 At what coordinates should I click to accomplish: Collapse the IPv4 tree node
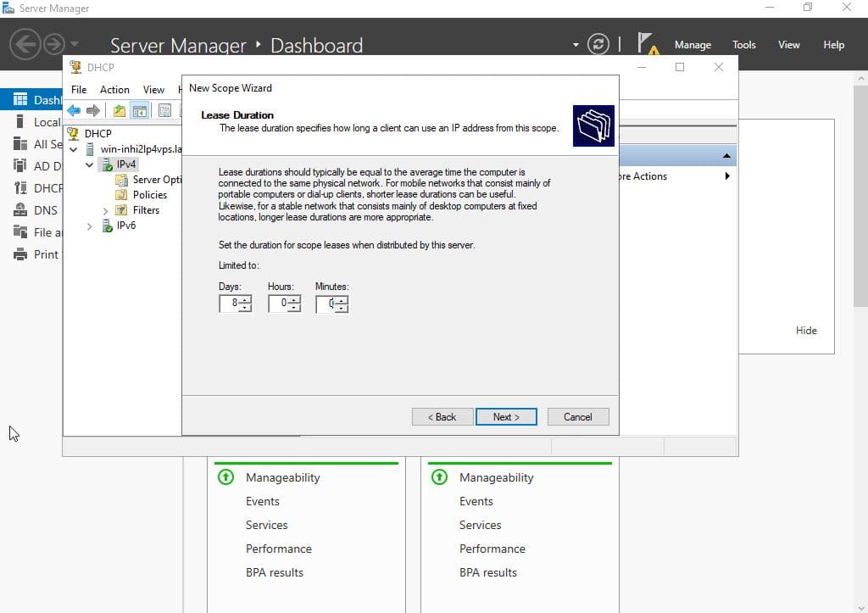pyautogui.click(x=90, y=164)
